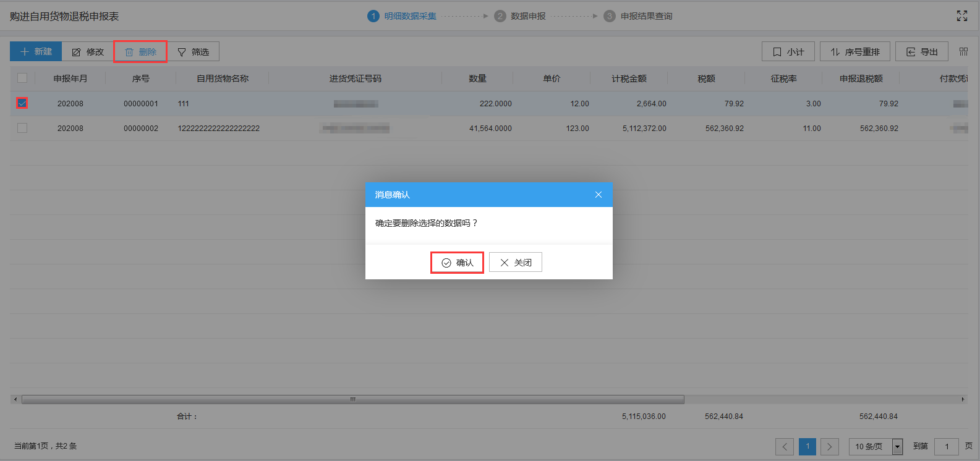Click the 41,564.0000 quantity cell
Screen dimensions: 980x461
491,129
